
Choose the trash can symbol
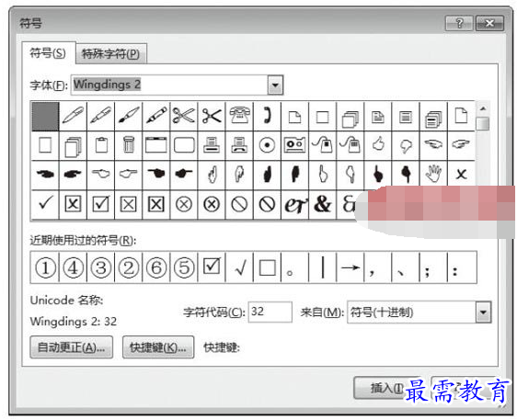click(x=129, y=145)
